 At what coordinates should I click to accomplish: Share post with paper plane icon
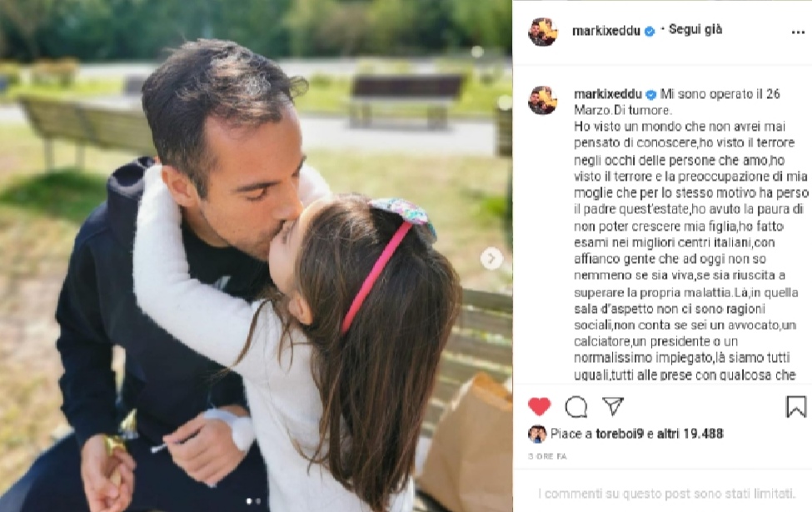[x=613, y=406]
